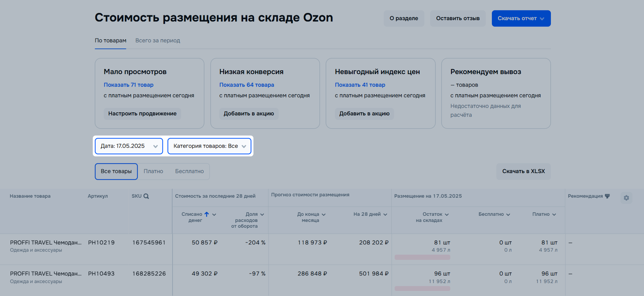This screenshot has height=296, width=644.
Task: Click the 49 302 ₽ amount
Action: coord(205,274)
